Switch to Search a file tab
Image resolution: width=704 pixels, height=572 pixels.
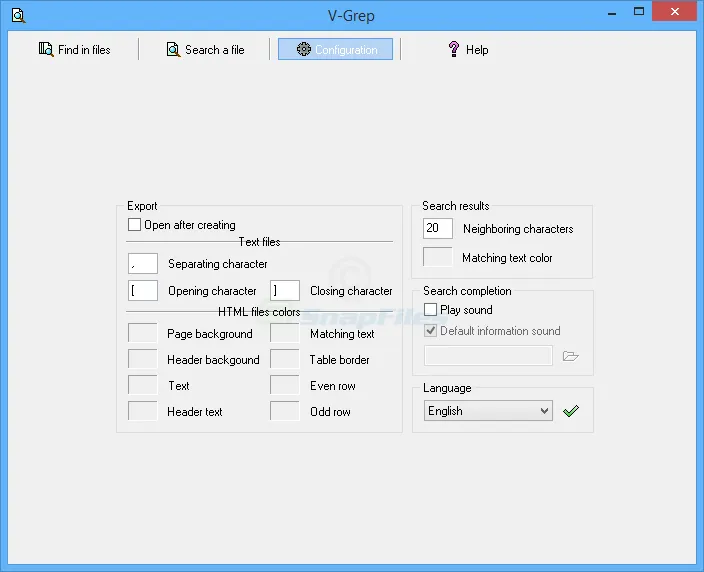(206, 49)
